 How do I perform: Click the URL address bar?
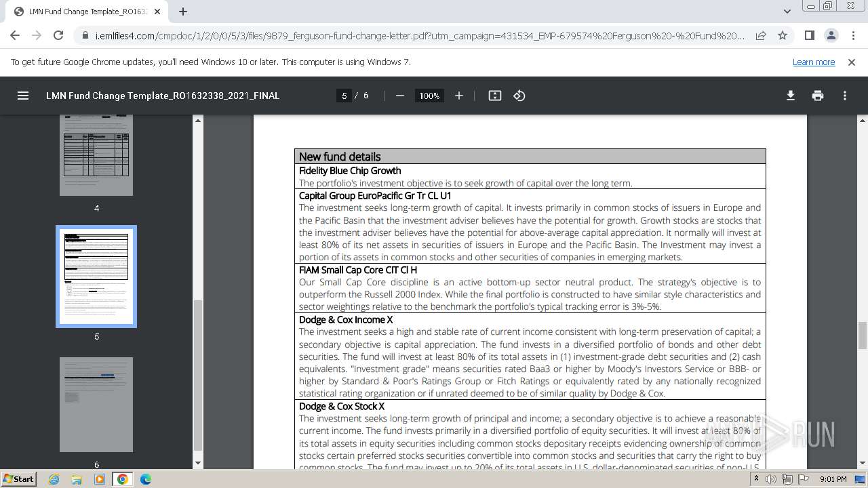[420, 35]
